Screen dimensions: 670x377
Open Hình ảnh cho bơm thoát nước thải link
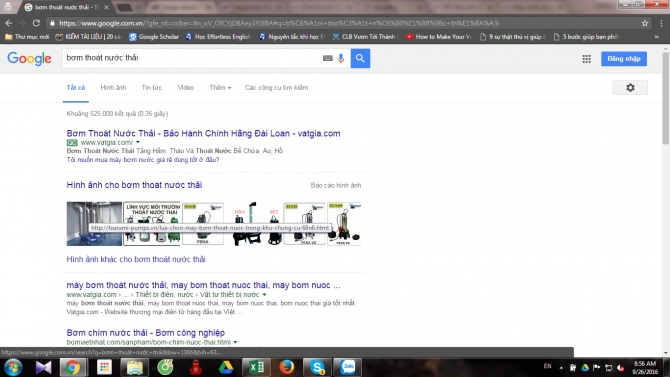point(134,185)
